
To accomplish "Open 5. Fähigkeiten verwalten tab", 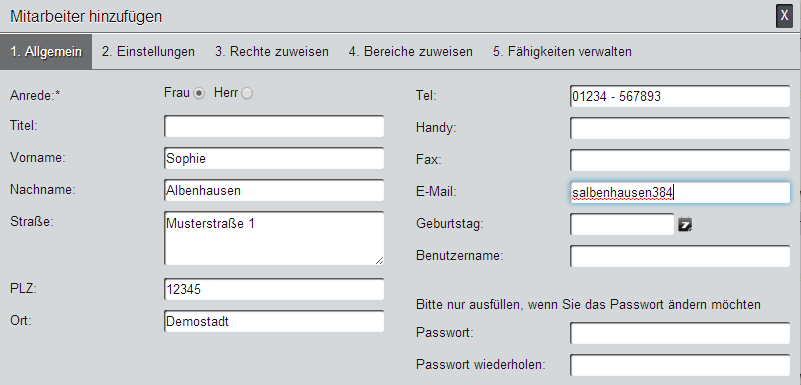I will point(562,52).
